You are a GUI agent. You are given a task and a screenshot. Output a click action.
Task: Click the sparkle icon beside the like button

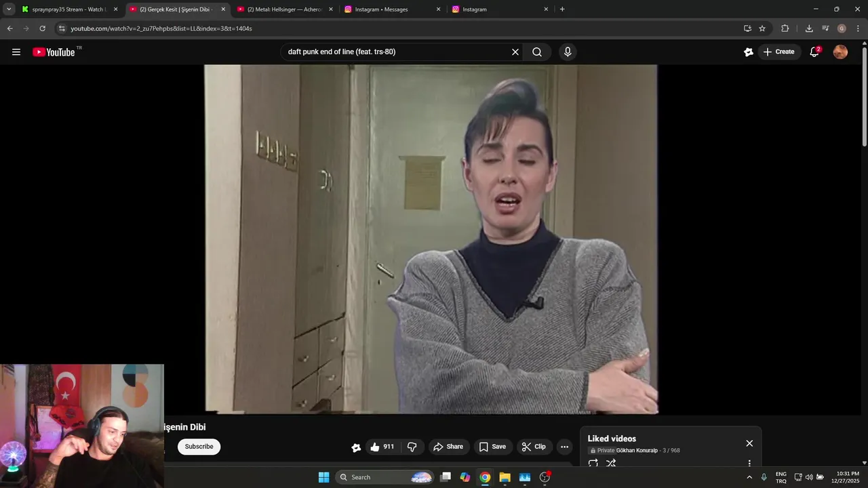point(356,447)
